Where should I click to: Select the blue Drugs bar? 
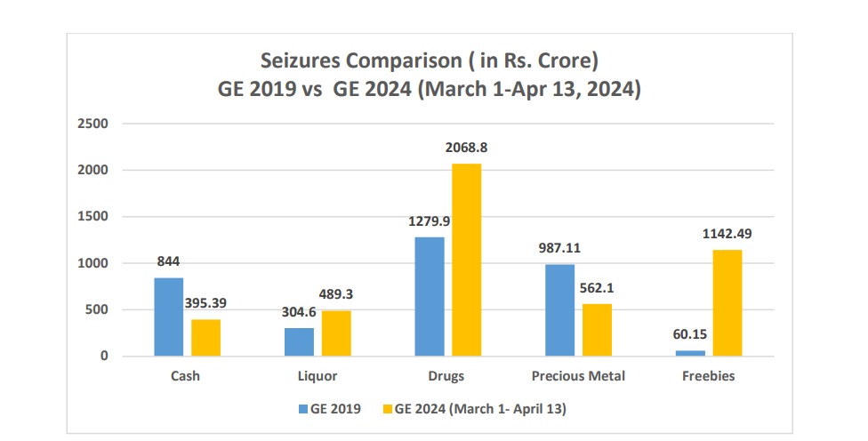point(429,296)
